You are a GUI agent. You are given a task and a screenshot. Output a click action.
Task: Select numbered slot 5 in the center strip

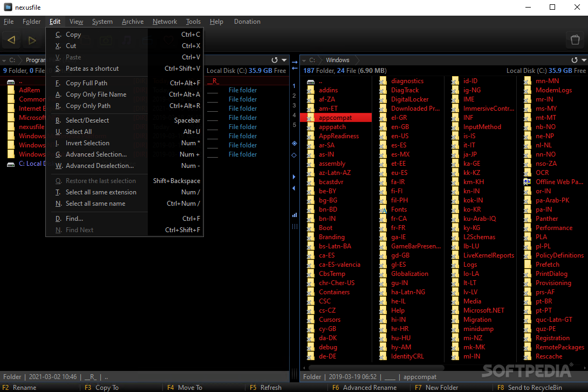294,125
